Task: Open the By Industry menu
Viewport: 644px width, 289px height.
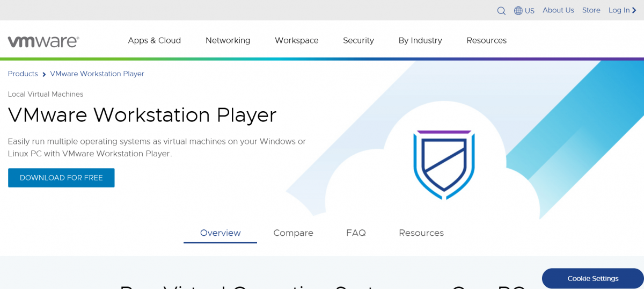Action: [x=420, y=40]
